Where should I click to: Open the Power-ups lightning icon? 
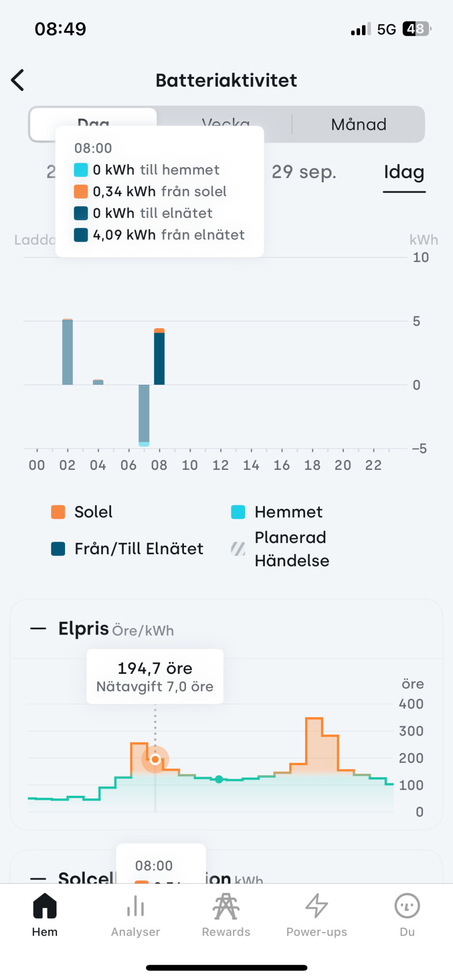[317, 906]
